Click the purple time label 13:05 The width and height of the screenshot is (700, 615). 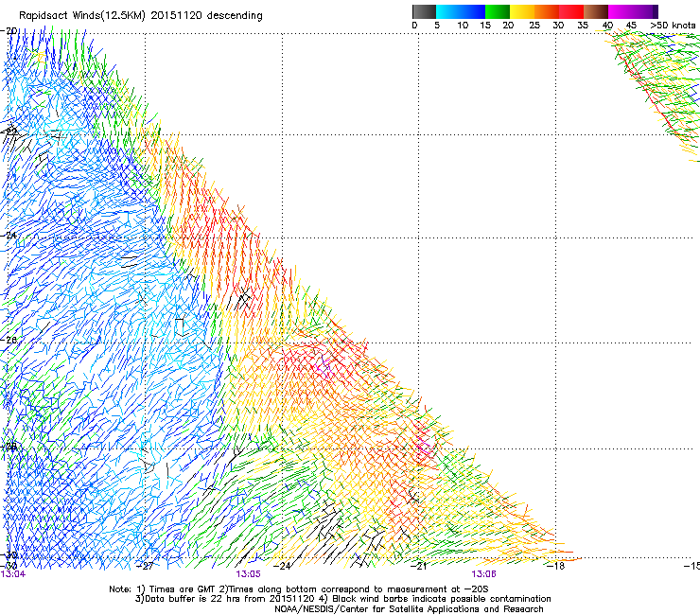click(248, 574)
